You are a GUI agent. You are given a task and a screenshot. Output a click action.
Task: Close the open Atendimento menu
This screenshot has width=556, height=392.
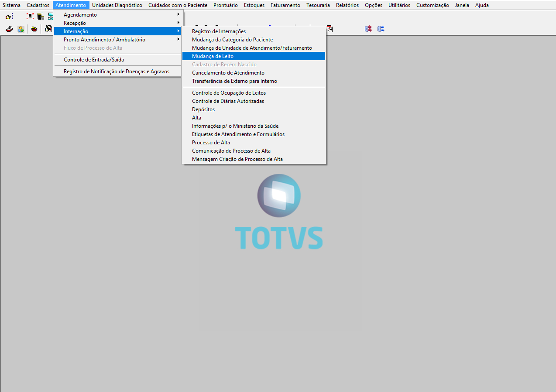(71, 5)
